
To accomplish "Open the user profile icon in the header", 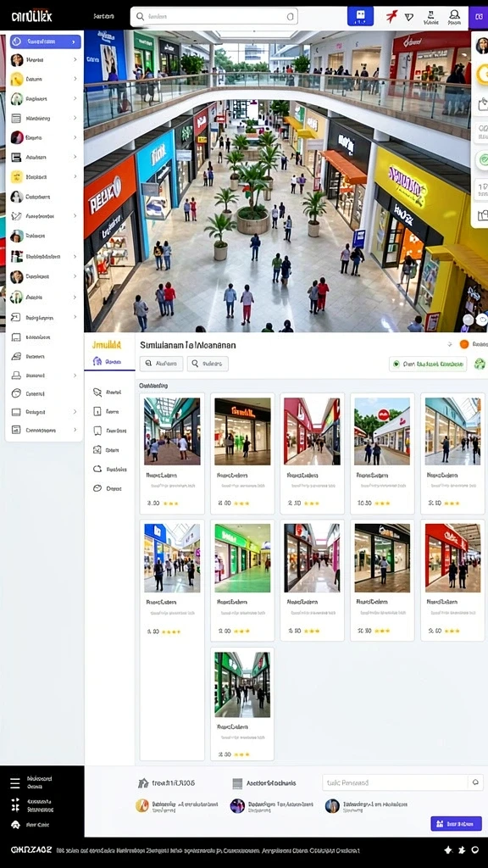I will click(454, 16).
